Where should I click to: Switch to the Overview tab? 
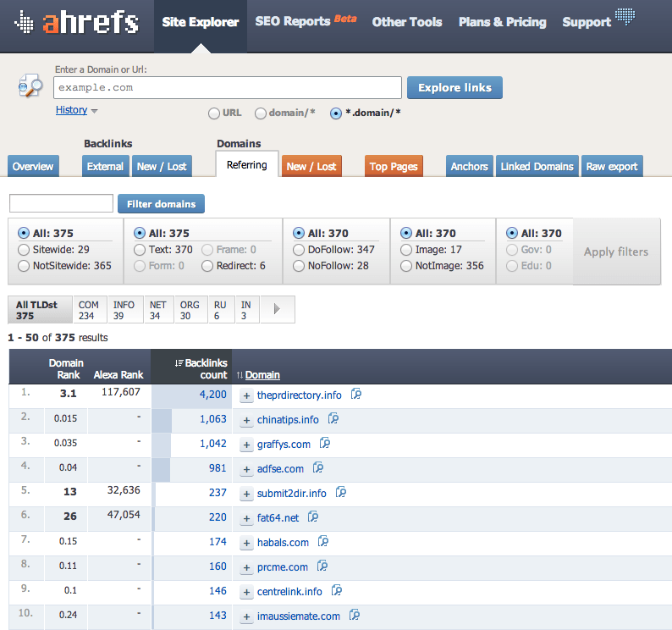point(33,167)
